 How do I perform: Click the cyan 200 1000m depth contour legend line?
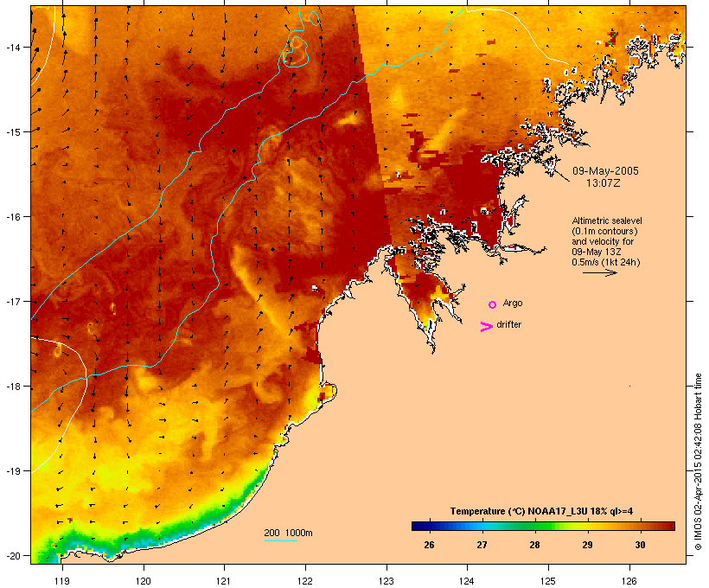coord(280,540)
